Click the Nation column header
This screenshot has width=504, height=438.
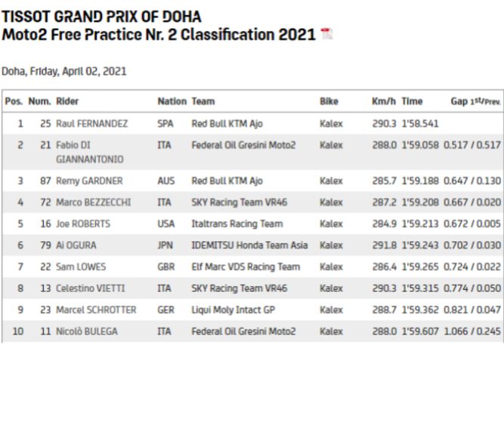click(x=172, y=101)
